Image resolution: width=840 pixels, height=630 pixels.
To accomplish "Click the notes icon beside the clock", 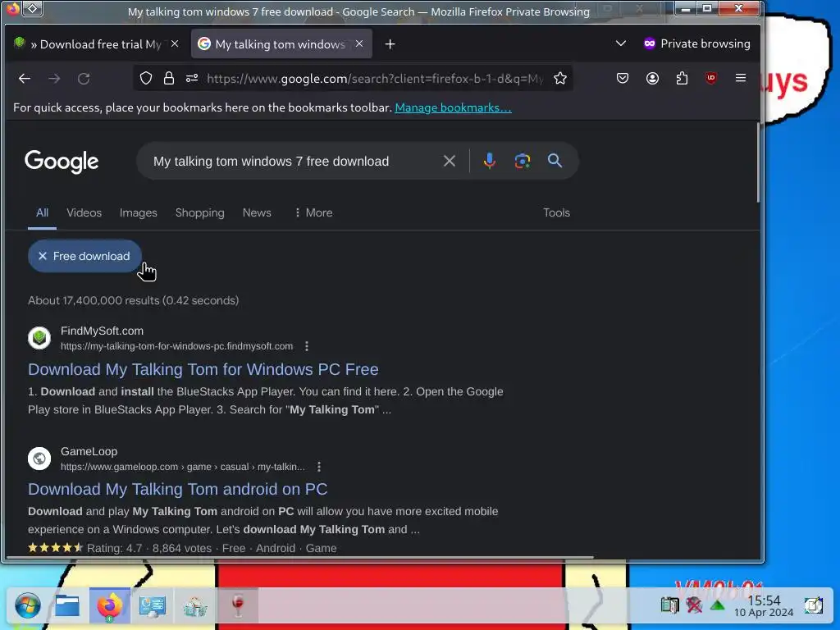I will coord(814,606).
